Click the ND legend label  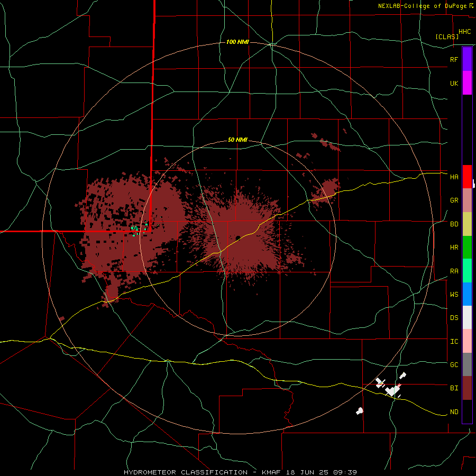[454, 412]
